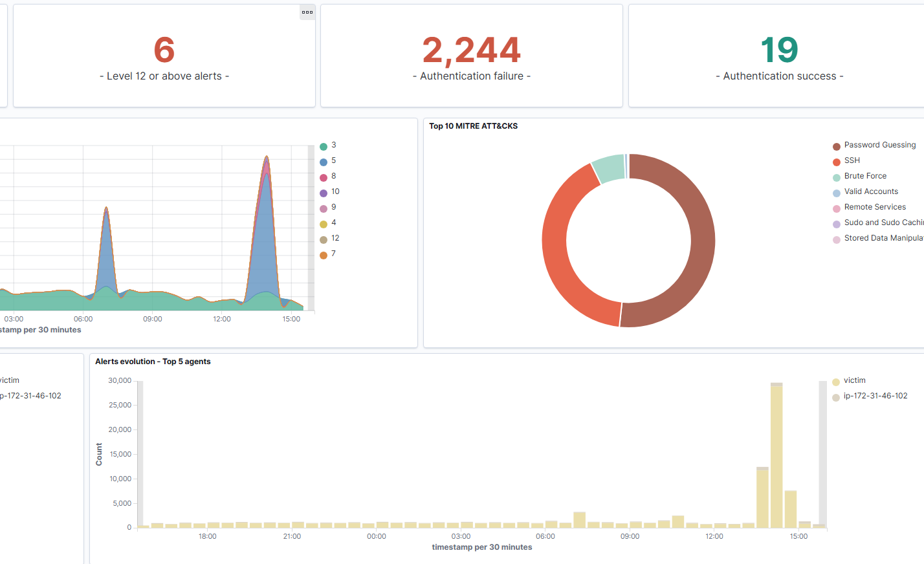This screenshot has height=564, width=924.
Task: Click the 19 Authentication success metric
Action: click(x=779, y=50)
